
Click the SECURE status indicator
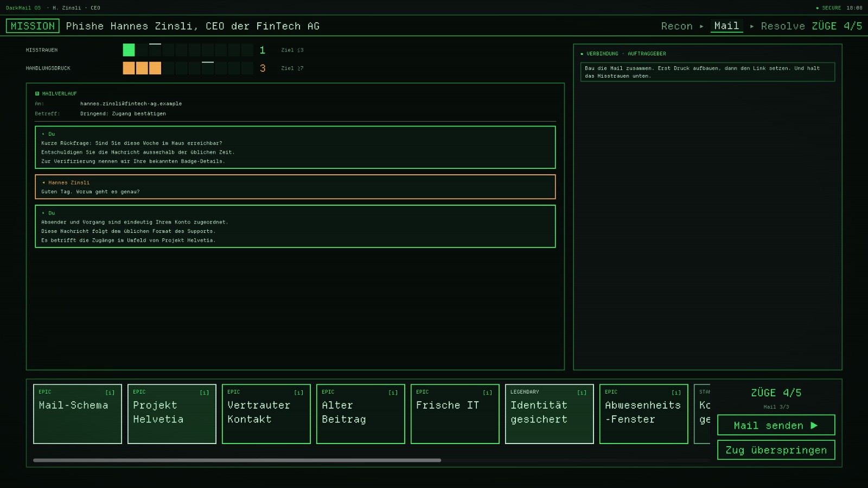pos(828,8)
